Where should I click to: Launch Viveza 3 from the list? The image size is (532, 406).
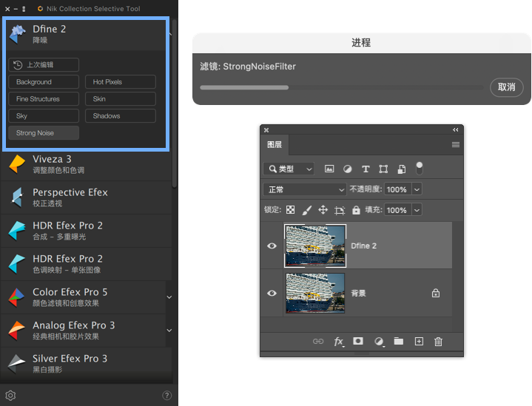[86, 164]
